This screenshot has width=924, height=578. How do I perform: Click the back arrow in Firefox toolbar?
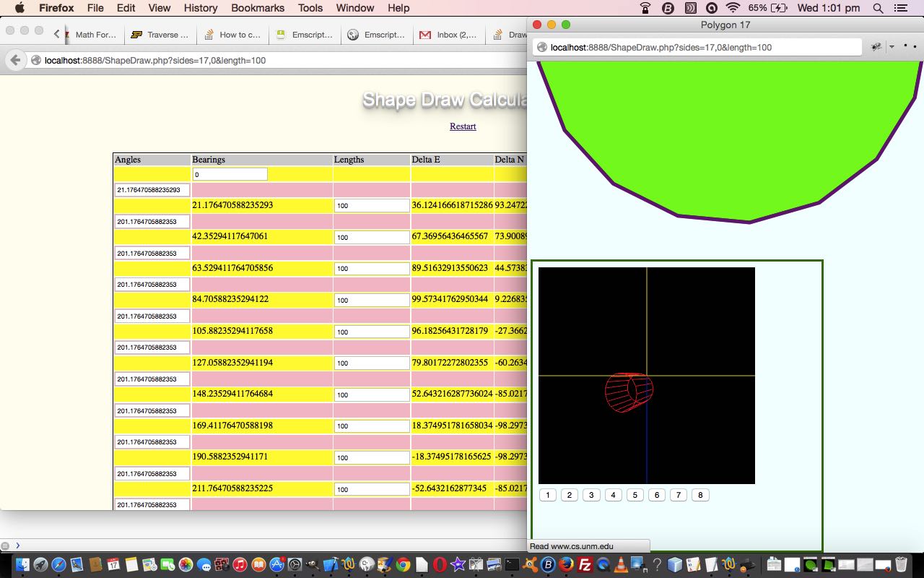[14, 61]
